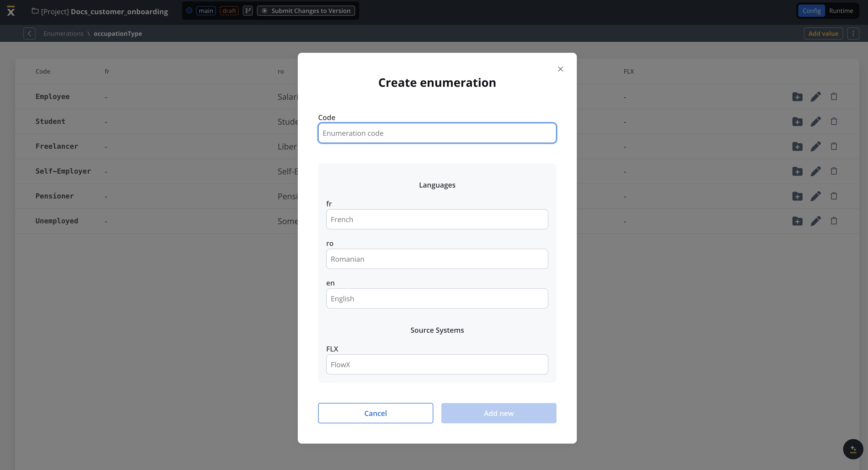Open the AI assistant sparkle button

pos(853,449)
